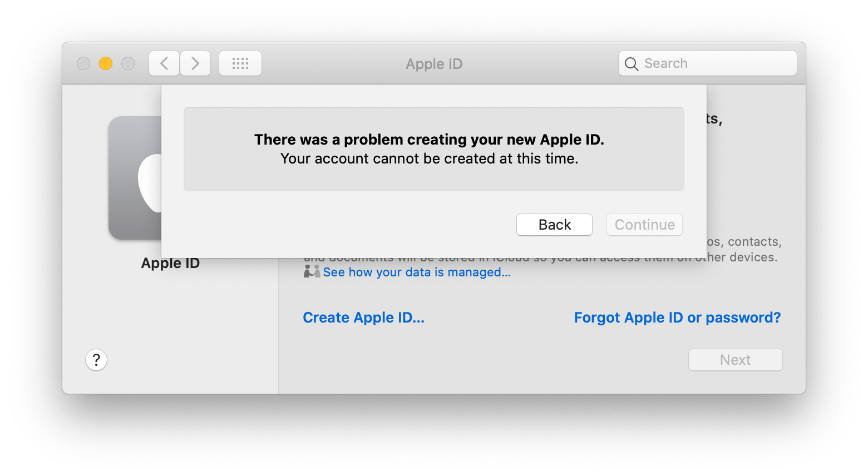Image resolution: width=868 pixels, height=476 pixels.
Task: Click the back arrow in the toolbar
Action: pos(164,63)
